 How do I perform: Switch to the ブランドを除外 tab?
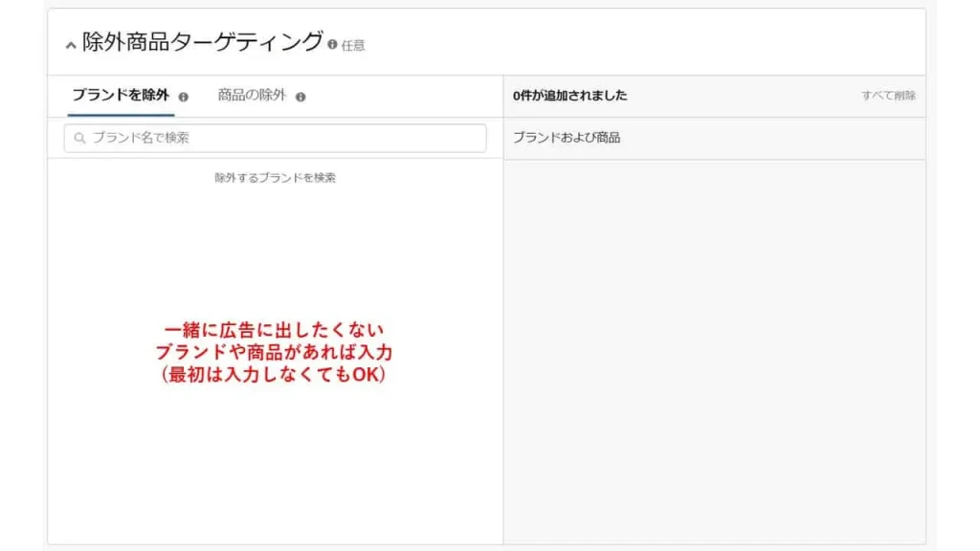[x=121, y=95]
